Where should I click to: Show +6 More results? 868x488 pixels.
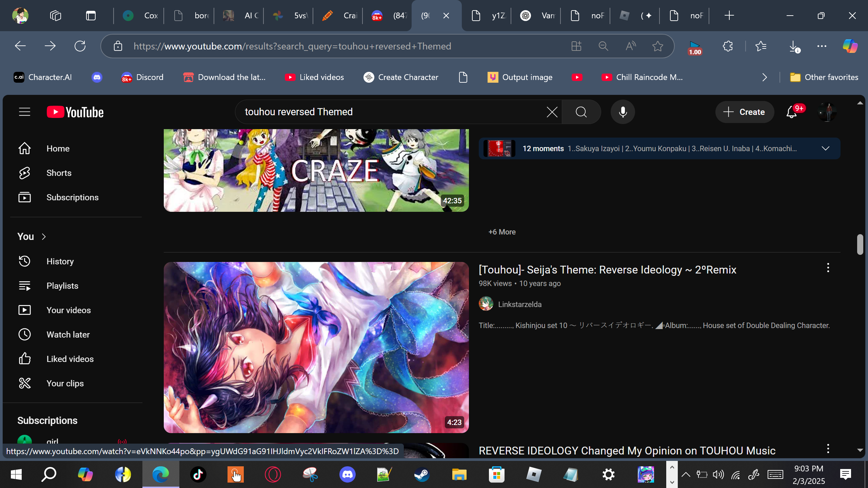click(502, 232)
